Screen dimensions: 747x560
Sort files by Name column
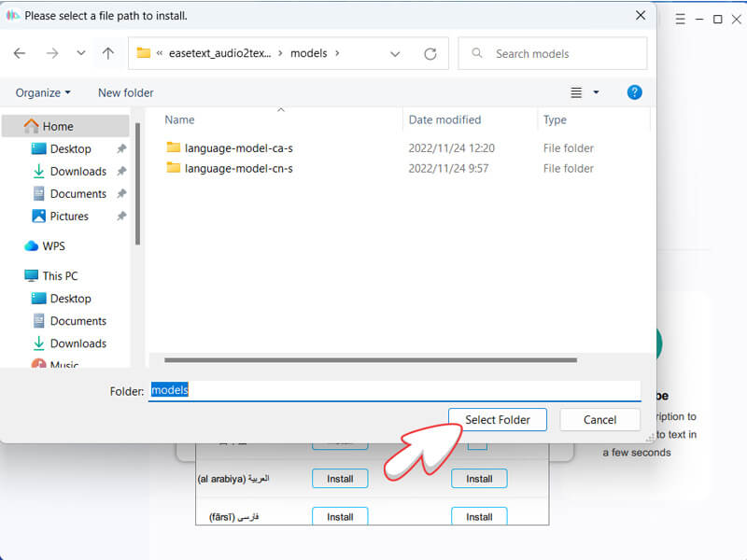[x=179, y=120]
